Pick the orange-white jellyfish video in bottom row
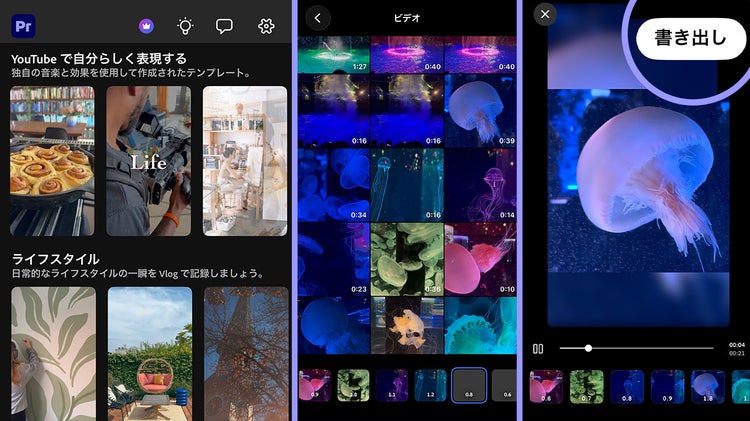The image size is (750, 421). 407,325
